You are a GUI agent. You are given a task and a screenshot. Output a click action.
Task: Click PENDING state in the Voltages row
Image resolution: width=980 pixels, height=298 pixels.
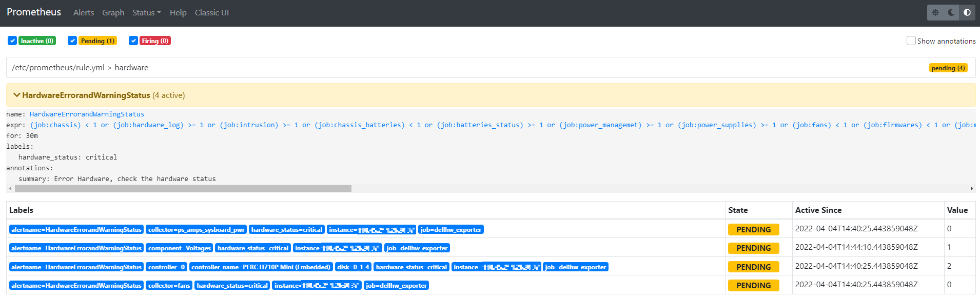[753, 248]
